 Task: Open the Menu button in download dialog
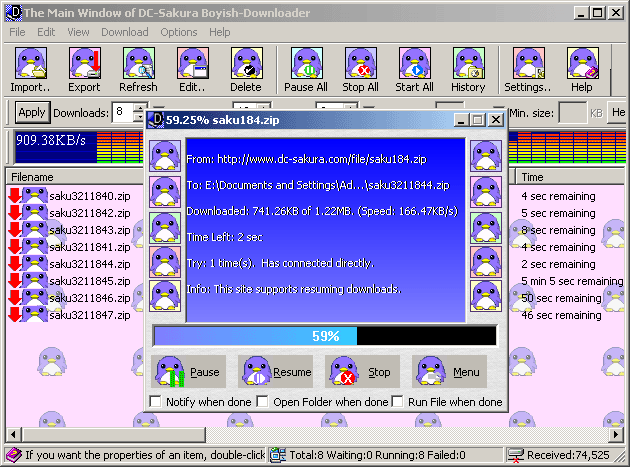pos(449,372)
